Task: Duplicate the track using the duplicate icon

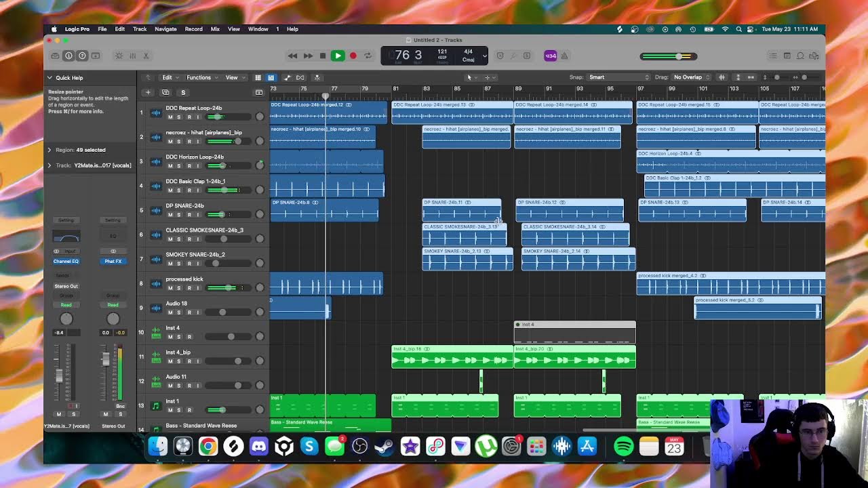Action: tap(165, 92)
